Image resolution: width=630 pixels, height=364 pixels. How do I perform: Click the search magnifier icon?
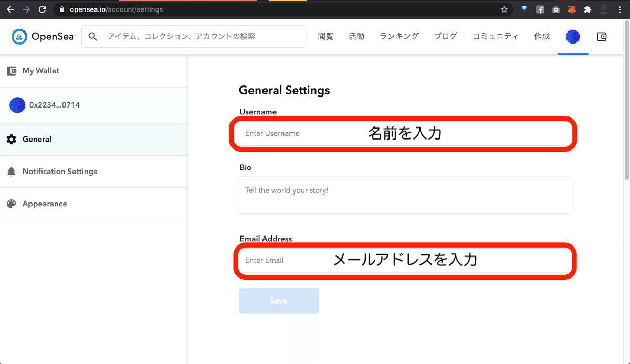[x=92, y=36]
